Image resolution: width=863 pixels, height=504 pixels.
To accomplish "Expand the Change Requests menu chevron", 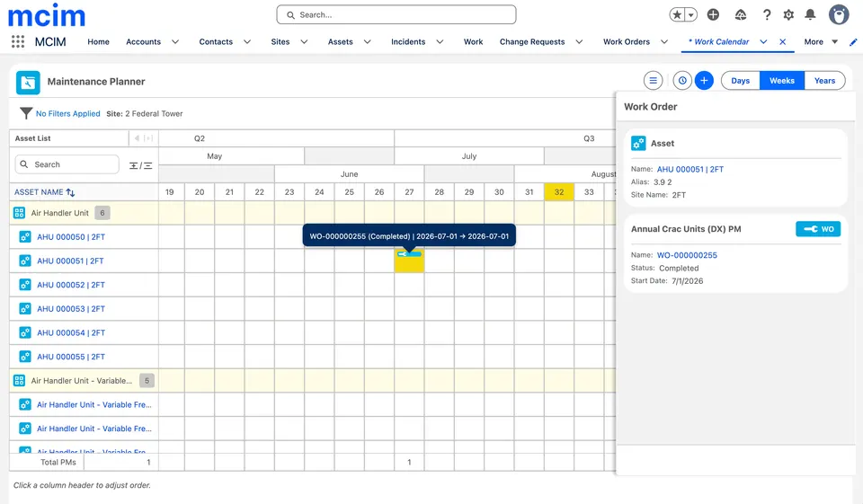I will pos(579,42).
